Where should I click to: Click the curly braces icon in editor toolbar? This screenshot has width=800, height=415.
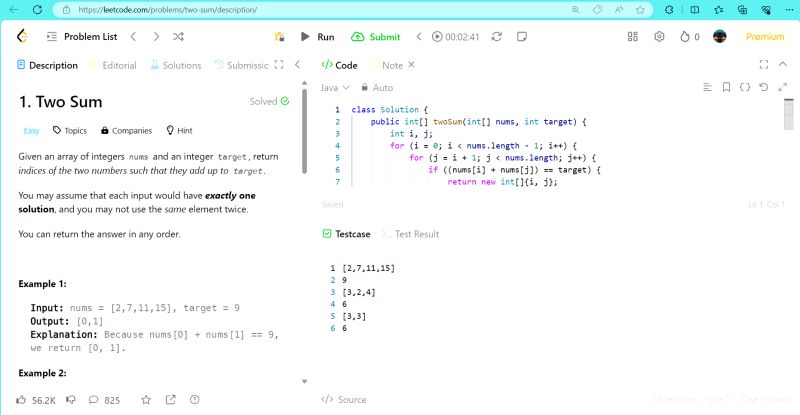pos(745,87)
